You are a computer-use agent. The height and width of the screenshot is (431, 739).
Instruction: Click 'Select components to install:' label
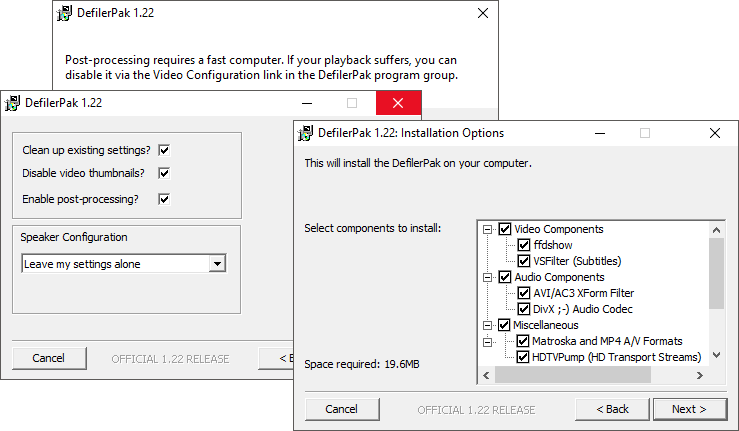tap(373, 228)
